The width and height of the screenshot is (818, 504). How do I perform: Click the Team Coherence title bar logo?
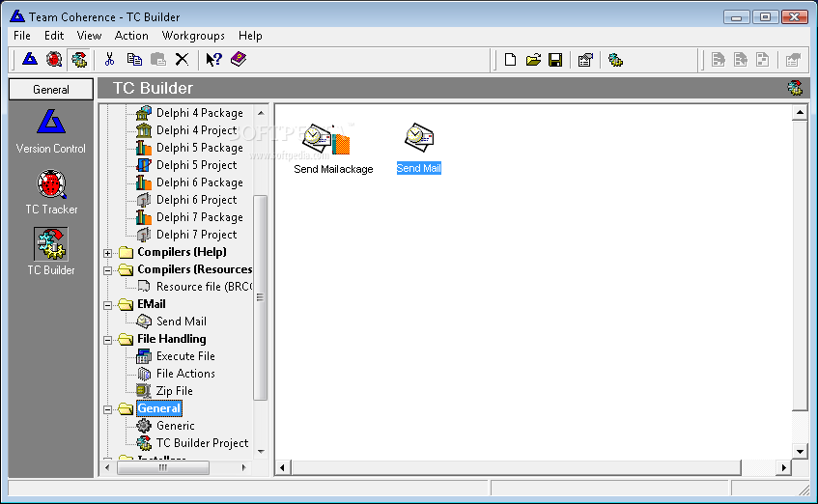point(17,16)
